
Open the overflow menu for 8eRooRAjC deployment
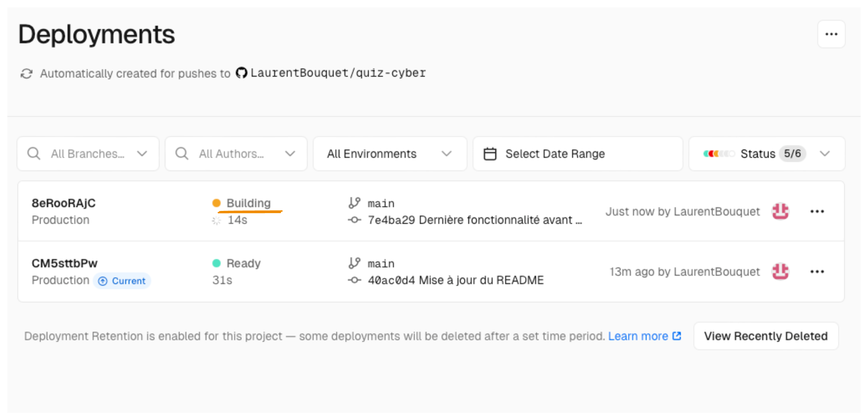click(x=817, y=211)
